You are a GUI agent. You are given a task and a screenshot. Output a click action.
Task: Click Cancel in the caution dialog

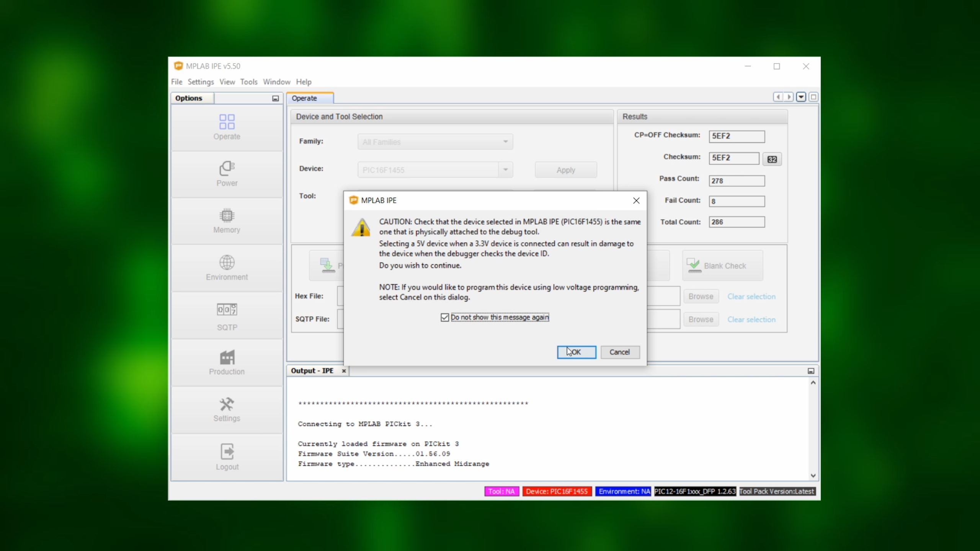(619, 352)
